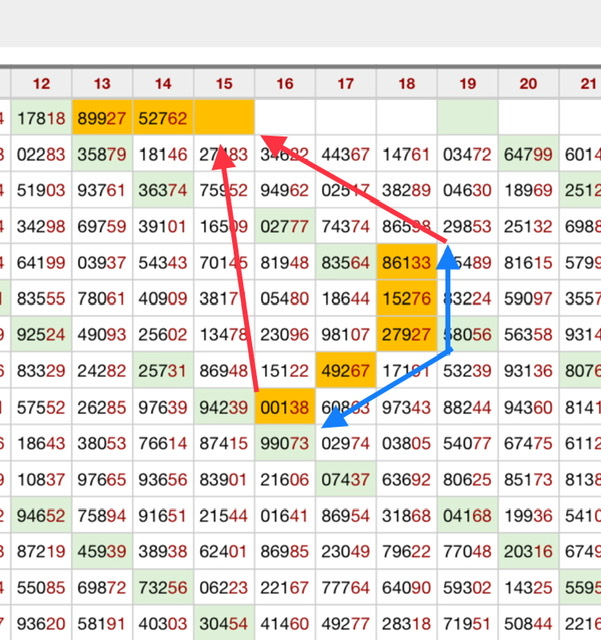Click highlighted cell 15276
Viewport: 601px width, 640px height.
tap(407, 298)
